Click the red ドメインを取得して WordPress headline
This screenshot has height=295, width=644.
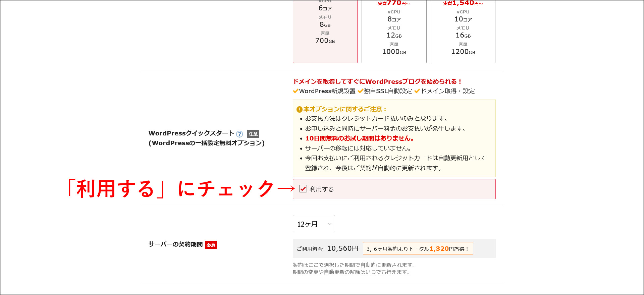coord(377,81)
